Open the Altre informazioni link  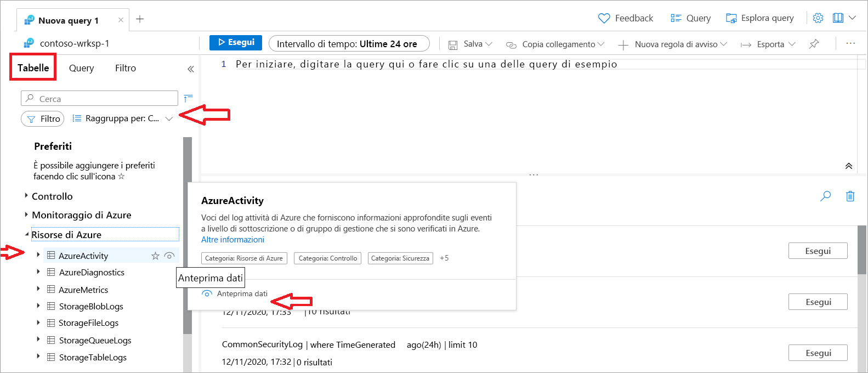point(232,240)
